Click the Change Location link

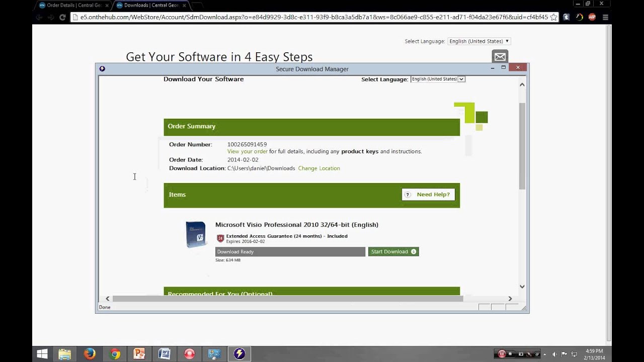(x=319, y=168)
